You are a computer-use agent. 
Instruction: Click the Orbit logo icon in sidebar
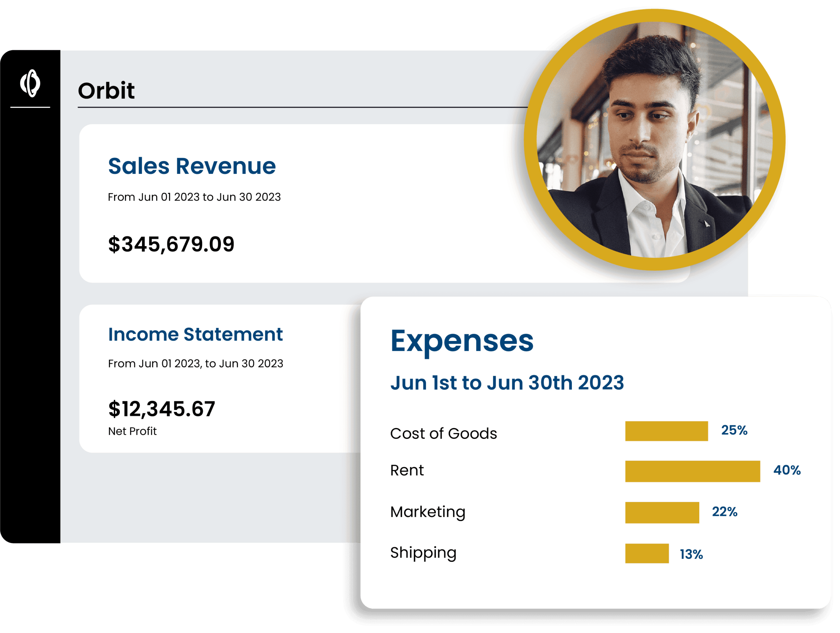tap(30, 83)
